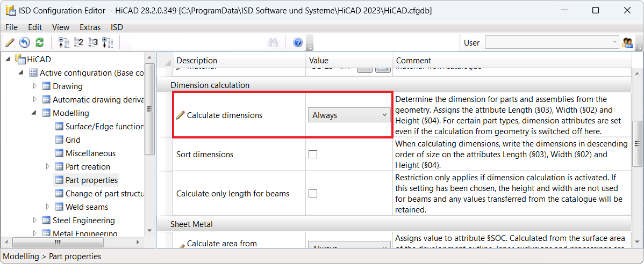Collapse the HiCAD root tree node
The width and height of the screenshot is (644, 264).
[9, 59]
